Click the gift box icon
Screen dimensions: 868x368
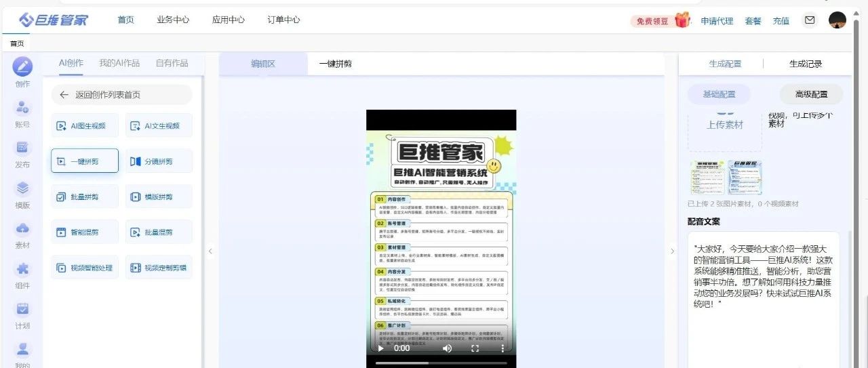point(682,20)
